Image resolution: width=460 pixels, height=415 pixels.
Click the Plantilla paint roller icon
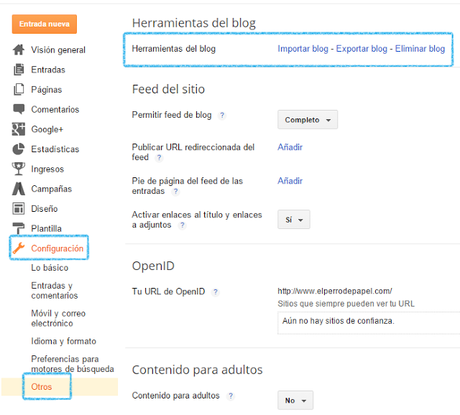pyautogui.click(x=19, y=228)
